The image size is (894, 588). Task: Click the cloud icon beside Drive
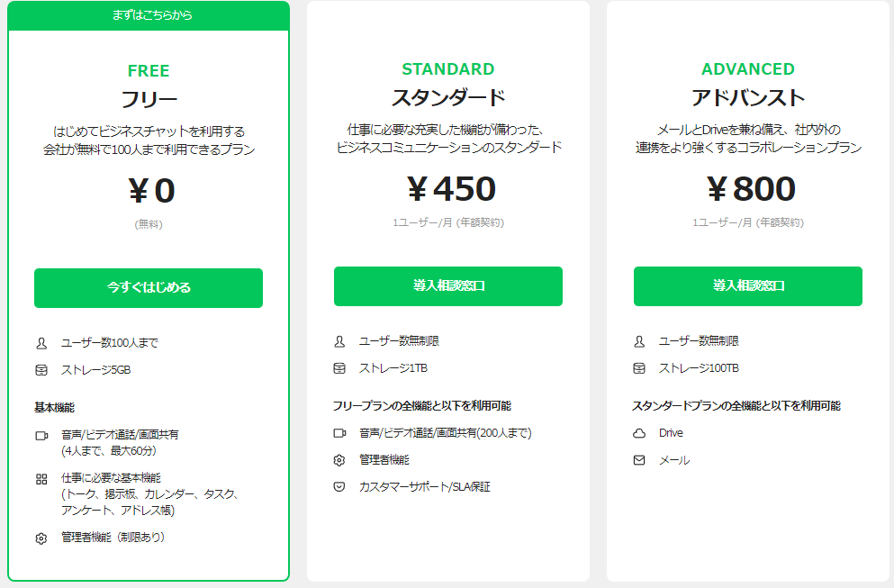pos(639,433)
